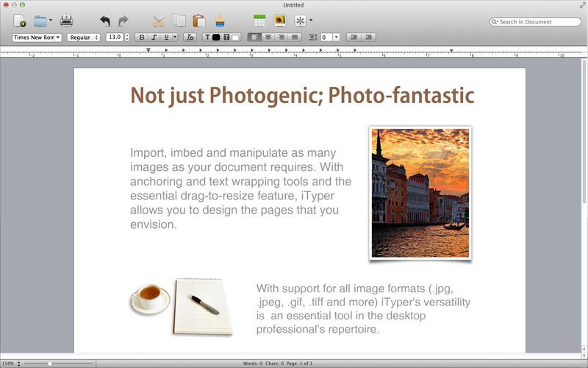This screenshot has height=368, width=588.
Task: Click the zoom slider in status bar
Action: point(50,364)
